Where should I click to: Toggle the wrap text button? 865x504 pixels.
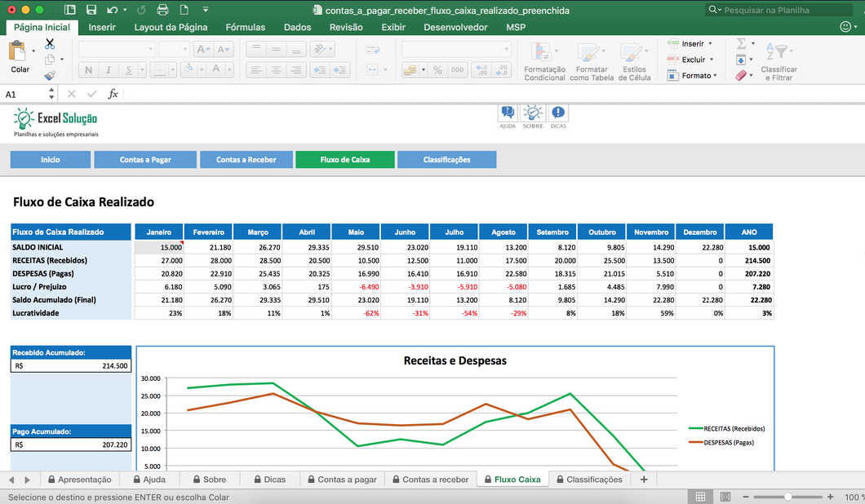coord(372,50)
